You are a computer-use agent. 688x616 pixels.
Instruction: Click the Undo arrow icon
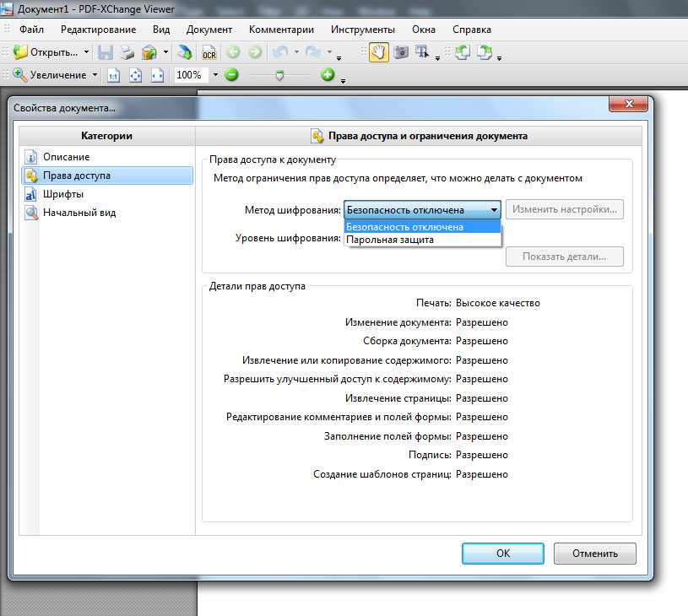coord(280,52)
